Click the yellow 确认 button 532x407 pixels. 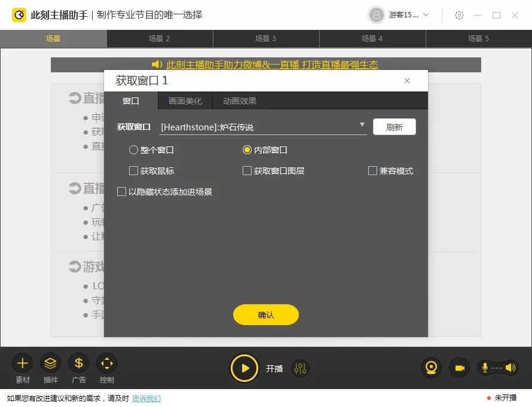pyautogui.click(x=265, y=315)
